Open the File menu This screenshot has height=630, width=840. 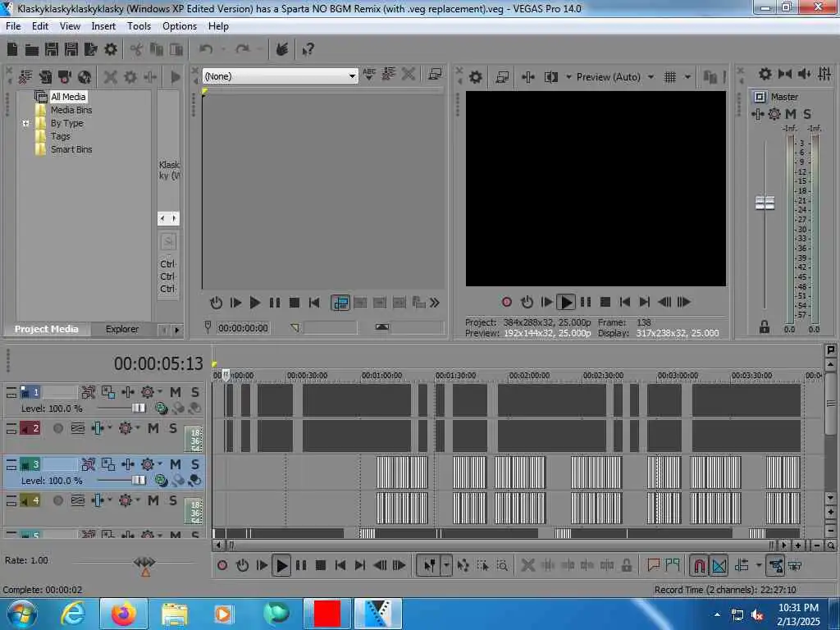point(13,26)
